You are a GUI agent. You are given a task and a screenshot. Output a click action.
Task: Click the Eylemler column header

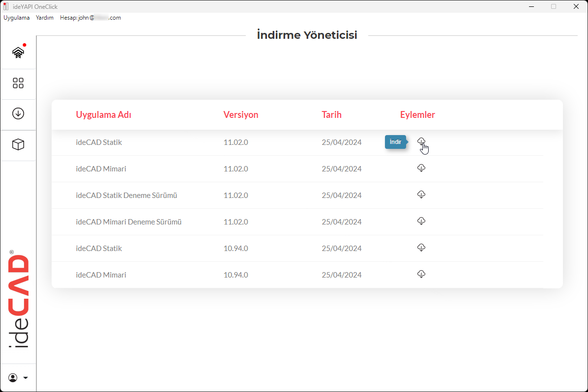(x=417, y=115)
